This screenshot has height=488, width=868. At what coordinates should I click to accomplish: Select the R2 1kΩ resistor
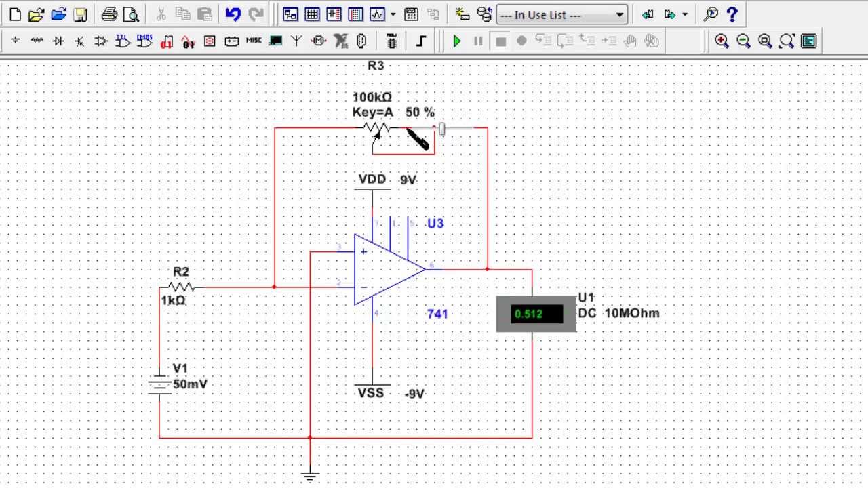[180, 287]
